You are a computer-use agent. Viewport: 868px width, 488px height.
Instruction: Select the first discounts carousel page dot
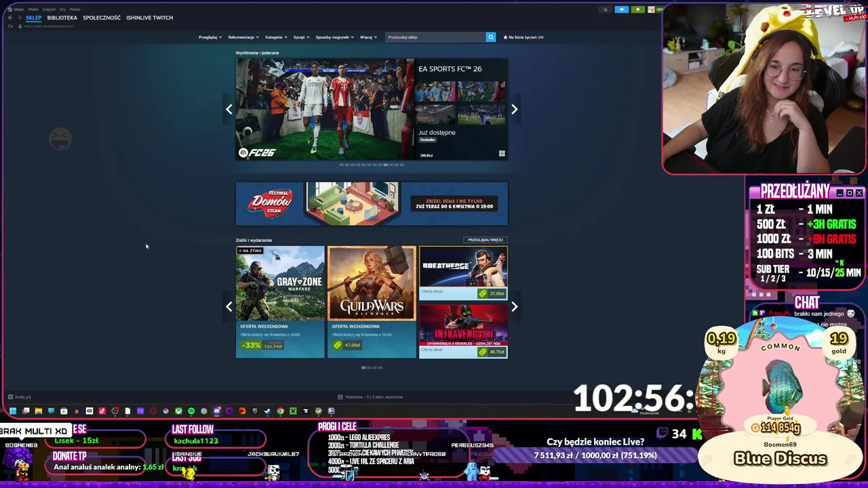[363, 367]
